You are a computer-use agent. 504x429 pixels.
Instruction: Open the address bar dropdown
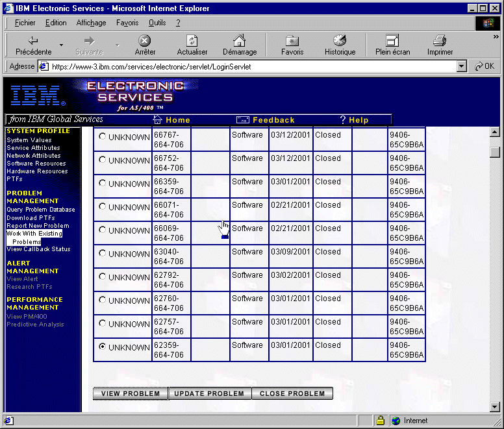click(x=462, y=66)
